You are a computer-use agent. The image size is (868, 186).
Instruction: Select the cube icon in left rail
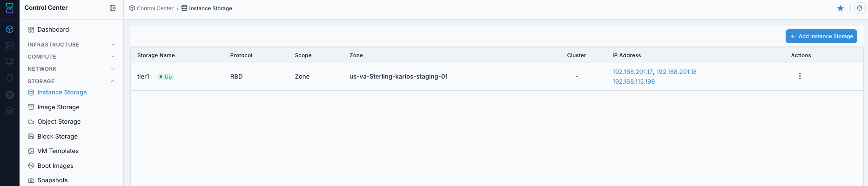click(x=10, y=29)
